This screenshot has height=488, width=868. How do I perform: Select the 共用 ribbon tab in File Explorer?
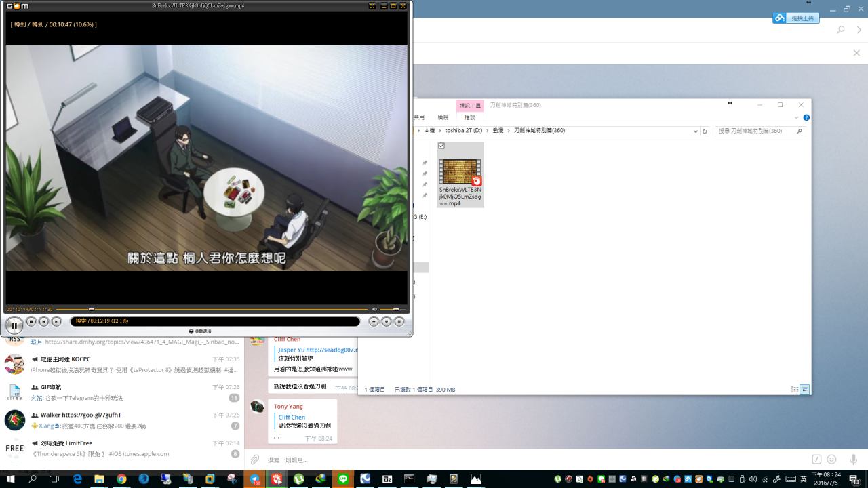(419, 117)
